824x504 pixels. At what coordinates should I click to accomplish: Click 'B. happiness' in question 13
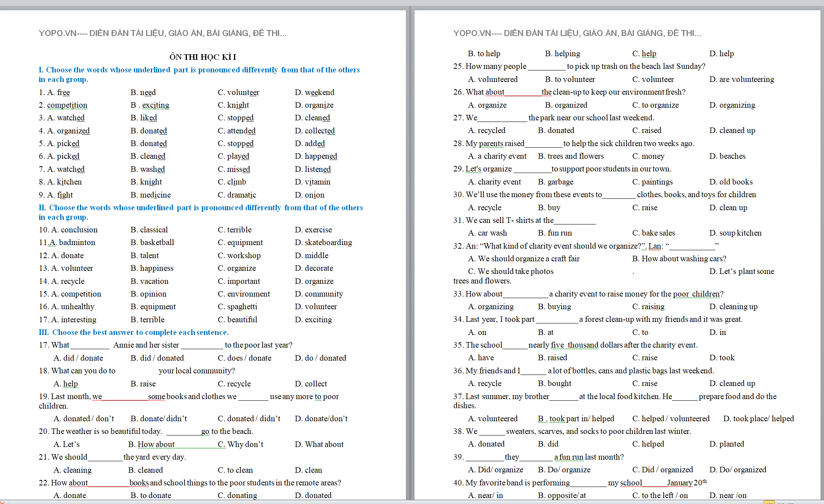[x=152, y=268]
